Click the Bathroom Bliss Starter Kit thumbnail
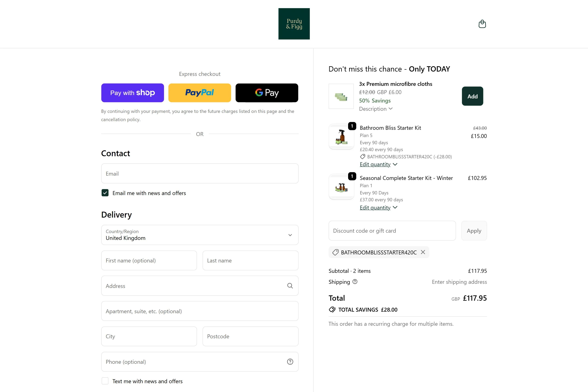 341,137
